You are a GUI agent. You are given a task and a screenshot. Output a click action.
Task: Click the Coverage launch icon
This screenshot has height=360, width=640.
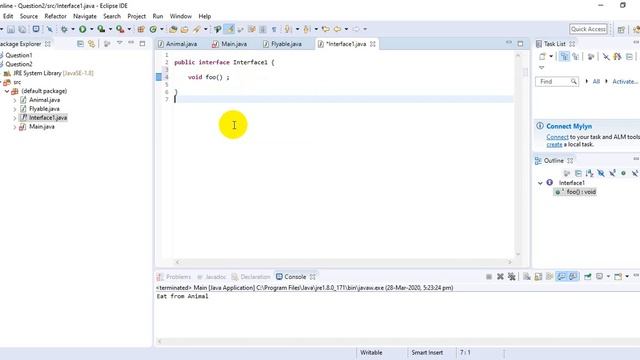pyautogui.click(x=101, y=29)
